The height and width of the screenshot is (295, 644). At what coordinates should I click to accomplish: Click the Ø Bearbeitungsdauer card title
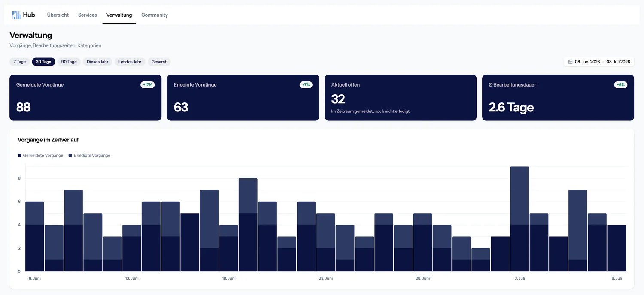tap(513, 85)
